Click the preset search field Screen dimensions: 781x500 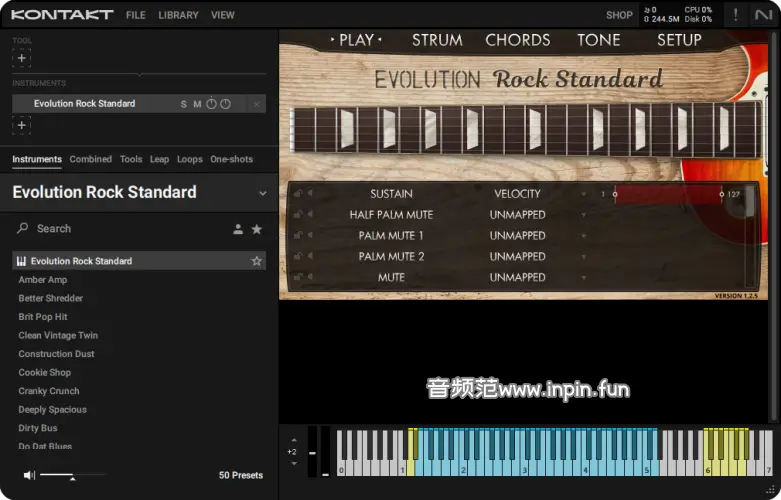[x=120, y=229]
